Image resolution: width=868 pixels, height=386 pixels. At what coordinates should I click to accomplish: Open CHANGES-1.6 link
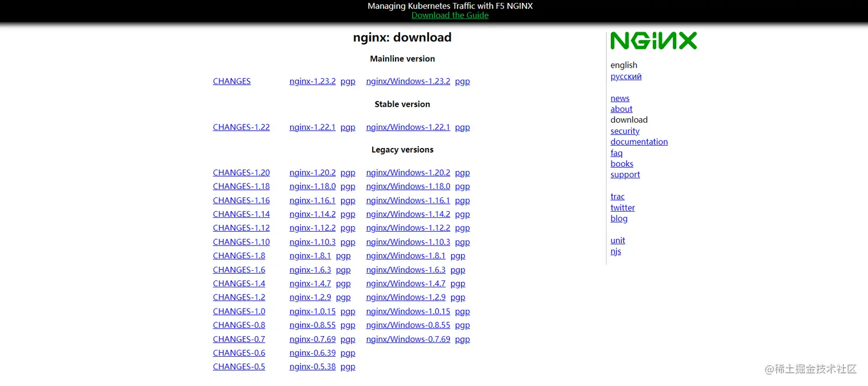pos(239,270)
